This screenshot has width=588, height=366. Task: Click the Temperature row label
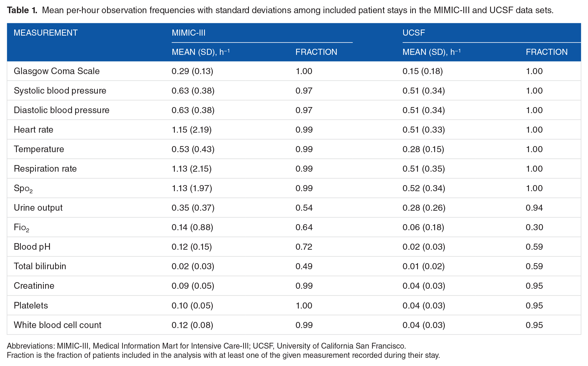(39, 149)
